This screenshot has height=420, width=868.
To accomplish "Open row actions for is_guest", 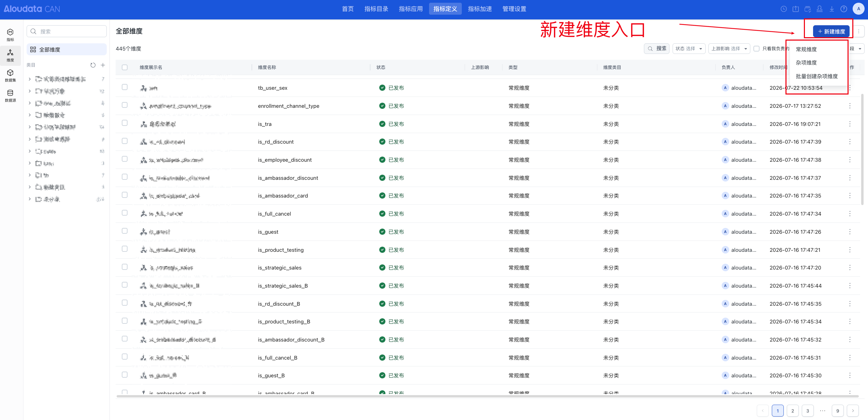I will coord(850,232).
